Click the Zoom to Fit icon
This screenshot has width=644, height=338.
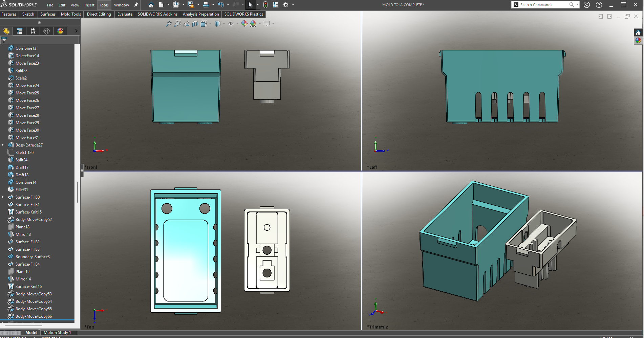click(x=168, y=24)
